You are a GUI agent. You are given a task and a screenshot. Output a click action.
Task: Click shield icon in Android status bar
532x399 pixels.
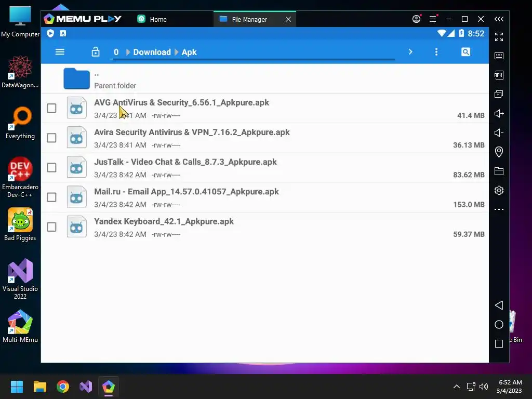pyautogui.click(x=50, y=33)
